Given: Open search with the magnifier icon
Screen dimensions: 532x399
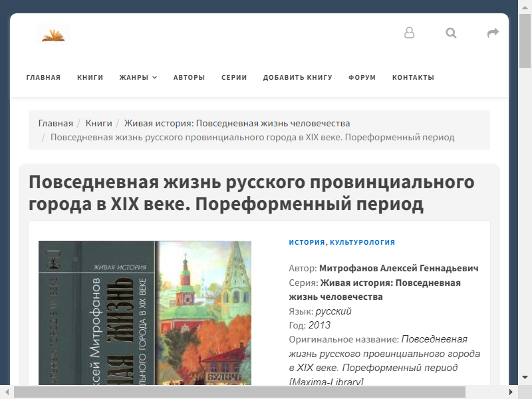Looking at the screenshot, I should (x=451, y=33).
